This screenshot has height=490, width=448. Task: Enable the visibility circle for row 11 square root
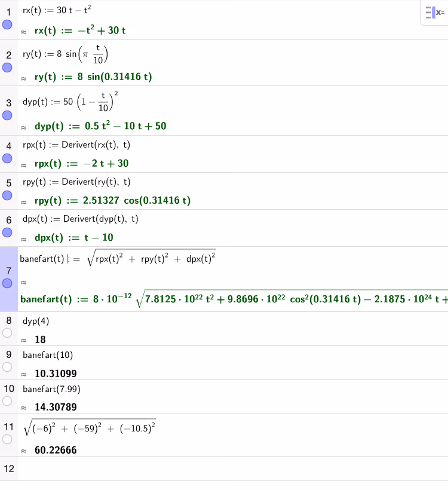[7, 439]
